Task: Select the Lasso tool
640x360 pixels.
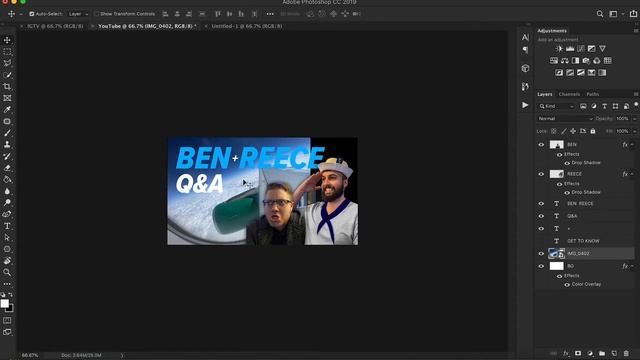Action: coord(7,63)
